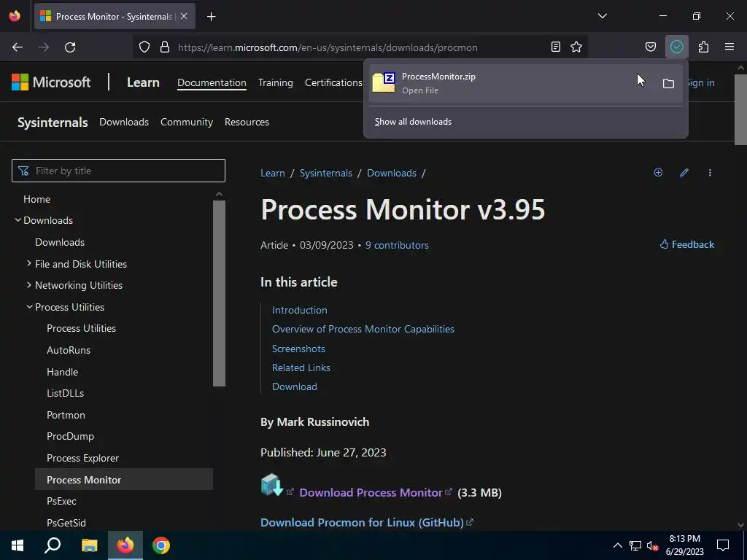Collapse Process Utilities section
The width and height of the screenshot is (747, 560).
click(x=29, y=307)
